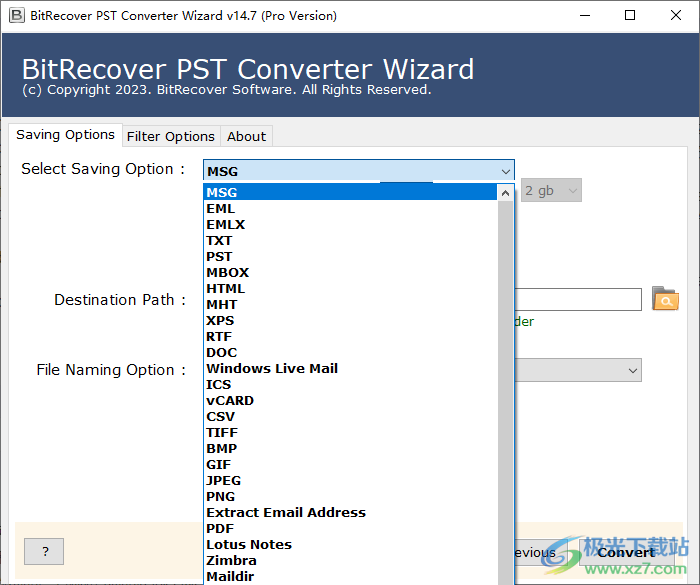
Task: Select CSV saving option
Action: 351,417
